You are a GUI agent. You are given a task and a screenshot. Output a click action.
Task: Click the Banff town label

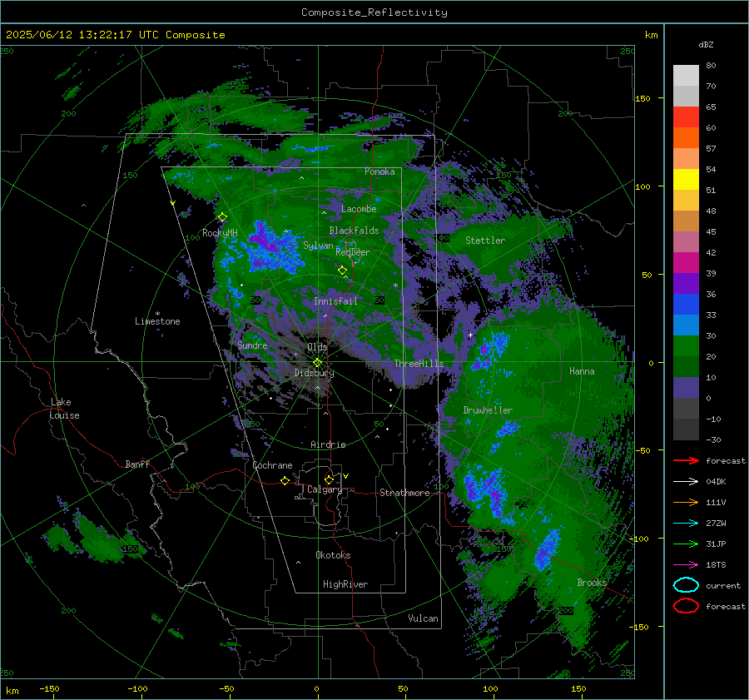(x=137, y=464)
